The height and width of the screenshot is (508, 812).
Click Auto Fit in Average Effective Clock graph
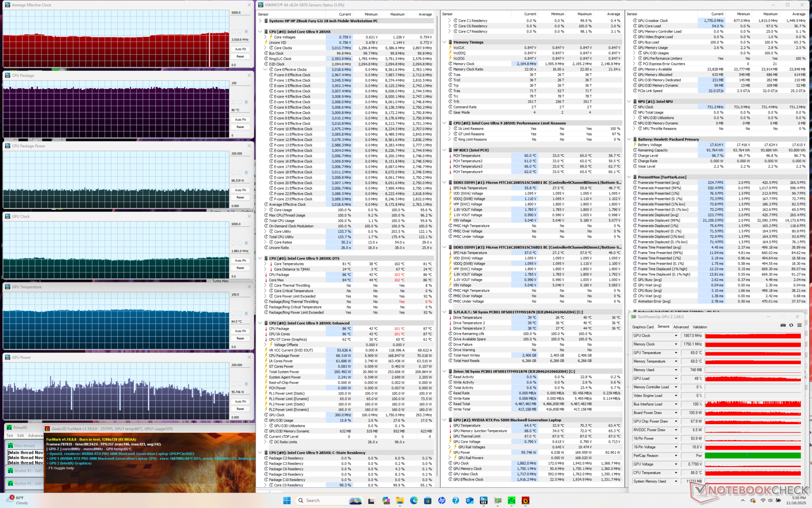[x=241, y=49]
